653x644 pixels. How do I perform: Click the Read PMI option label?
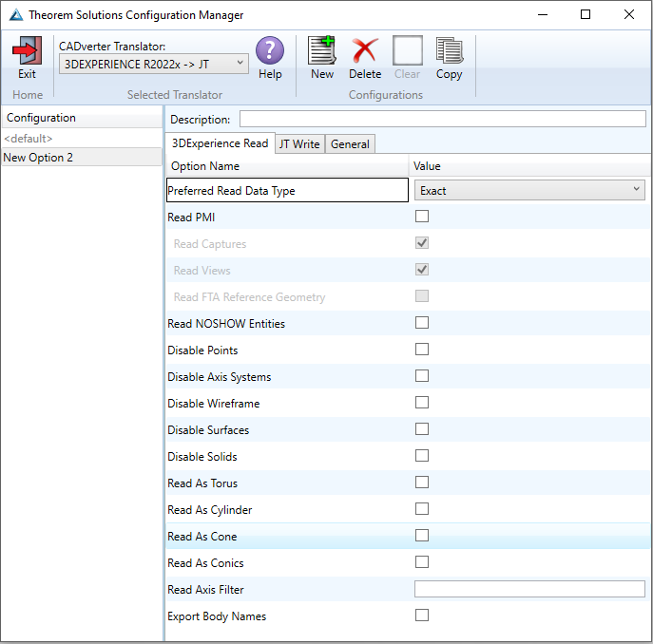pyautogui.click(x=191, y=218)
